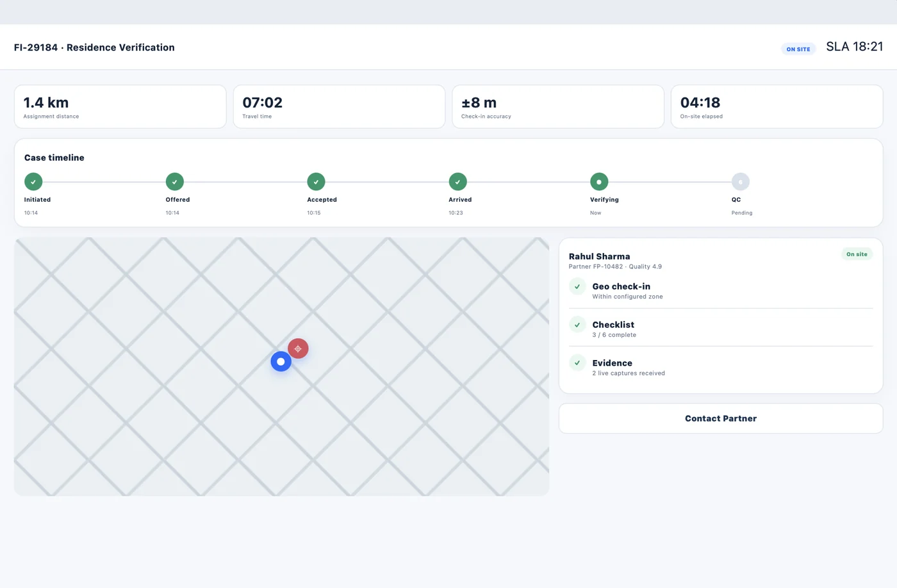Image resolution: width=897 pixels, height=588 pixels.
Task: Click the 3 / 6 complete text
Action: pyautogui.click(x=614, y=335)
